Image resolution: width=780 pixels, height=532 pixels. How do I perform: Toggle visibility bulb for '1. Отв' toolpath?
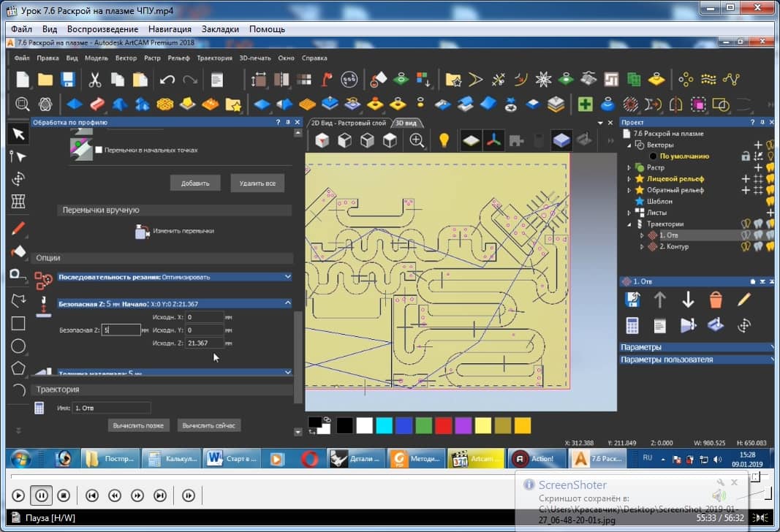click(746, 235)
